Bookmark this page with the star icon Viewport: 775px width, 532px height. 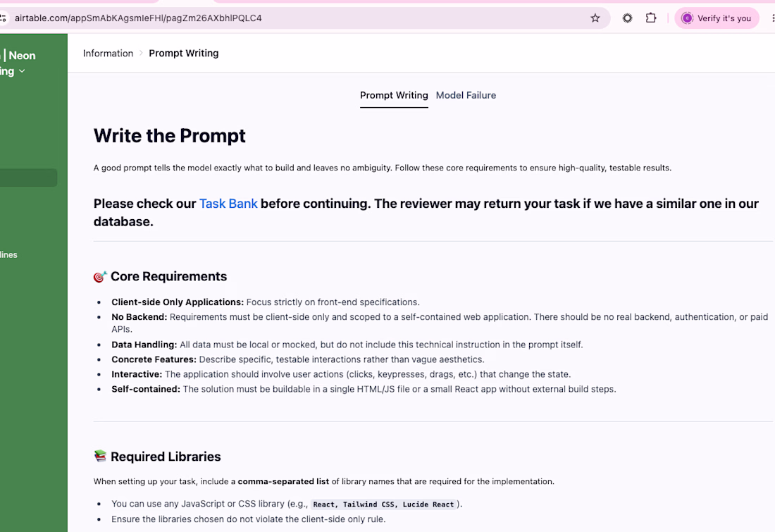pyautogui.click(x=595, y=18)
